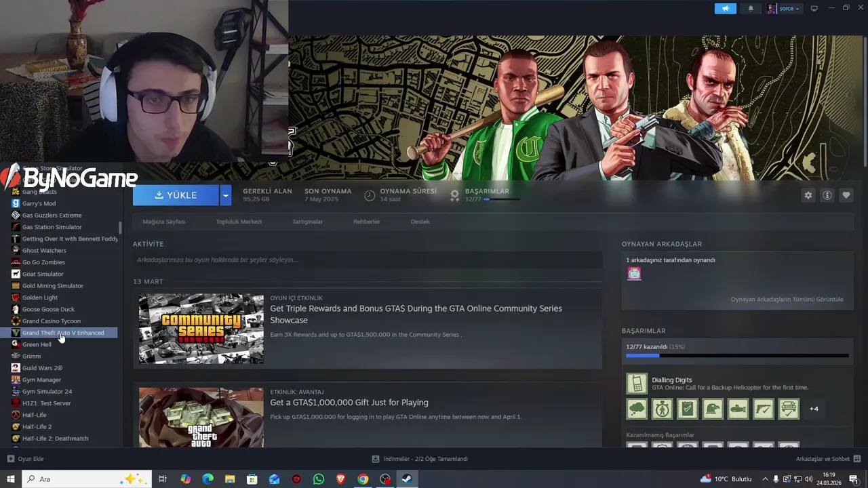The height and width of the screenshot is (488, 868).
Task: Open game settings gear icon
Action: pos(808,195)
